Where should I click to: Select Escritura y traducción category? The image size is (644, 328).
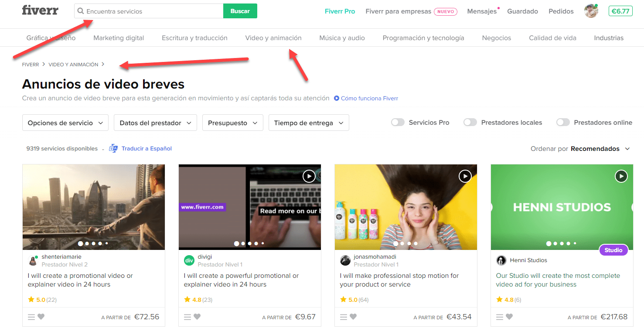point(194,38)
